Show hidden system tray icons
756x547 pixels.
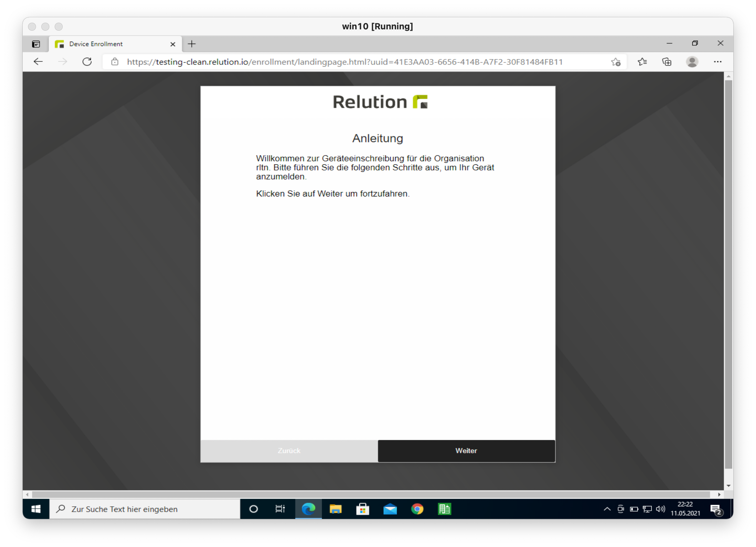coord(607,509)
